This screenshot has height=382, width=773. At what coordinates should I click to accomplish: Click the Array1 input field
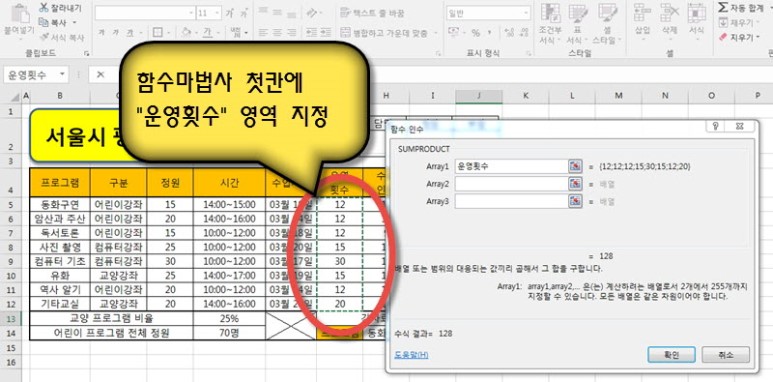[x=511, y=166]
